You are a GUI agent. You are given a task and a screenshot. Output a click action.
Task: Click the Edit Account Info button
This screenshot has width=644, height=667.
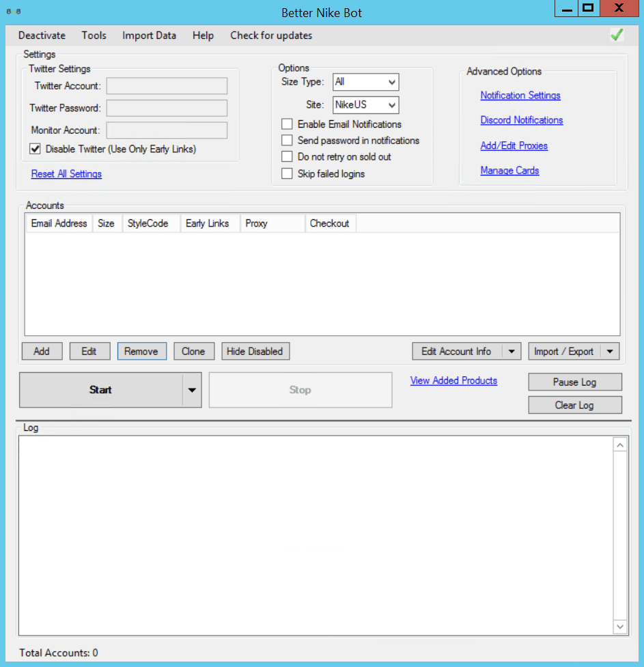pos(457,352)
